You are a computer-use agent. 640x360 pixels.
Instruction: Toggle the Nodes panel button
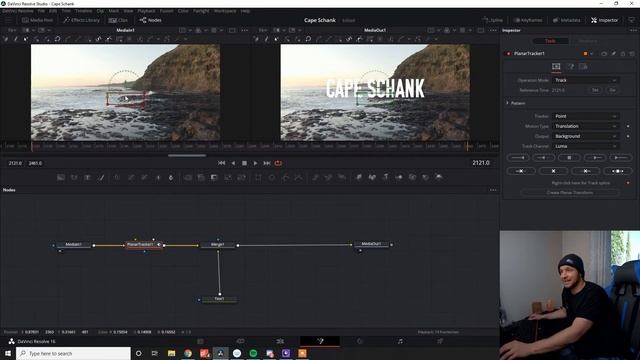tap(151, 20)
